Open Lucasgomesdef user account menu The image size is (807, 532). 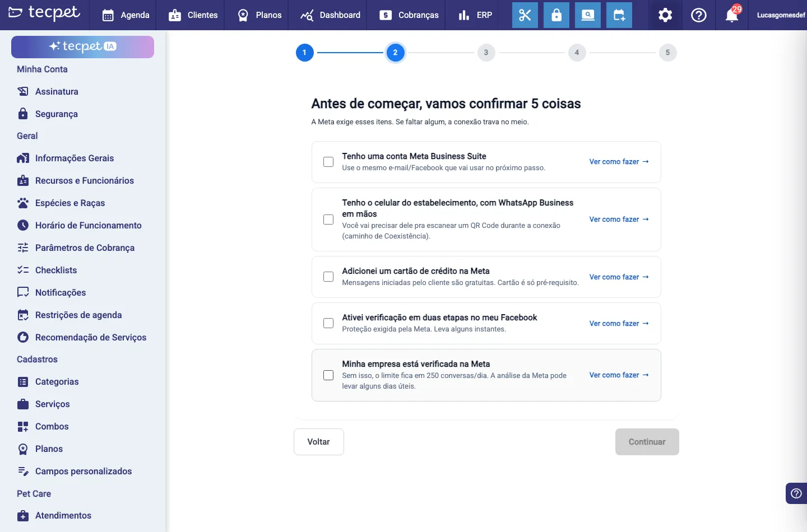click(x=781, y=15)
